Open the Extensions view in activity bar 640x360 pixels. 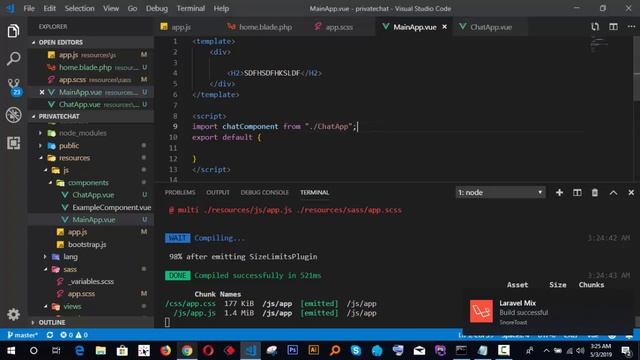pos(13,143)
